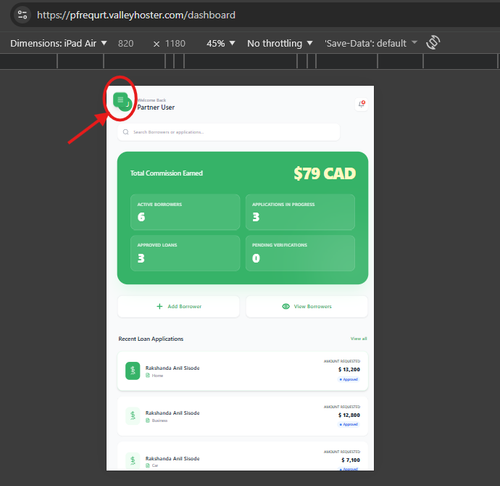The height and width of the screenshot is (486, 500).
Task: Click the viewport width field showing 820
Action: tap(126, 44)
